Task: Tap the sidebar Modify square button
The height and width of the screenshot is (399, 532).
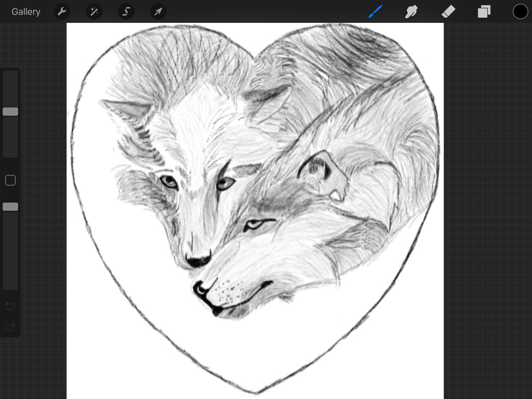Action: 10,180
